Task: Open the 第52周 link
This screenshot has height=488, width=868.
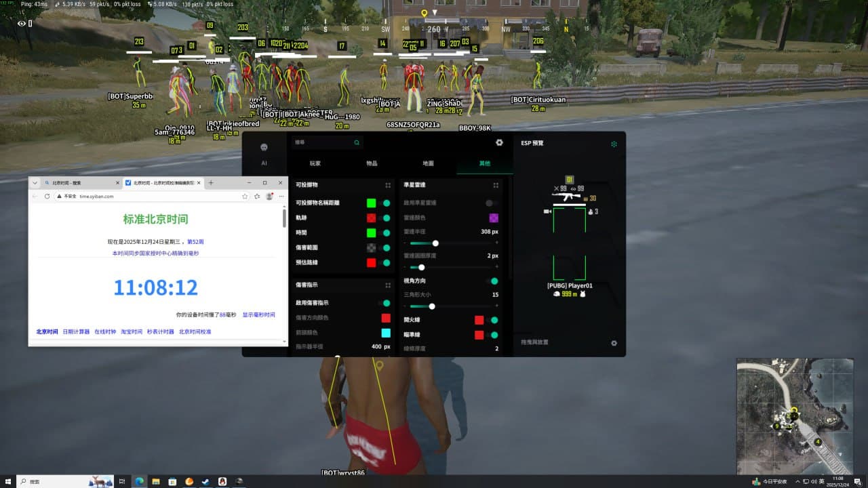Action: (x=195, y=241)
